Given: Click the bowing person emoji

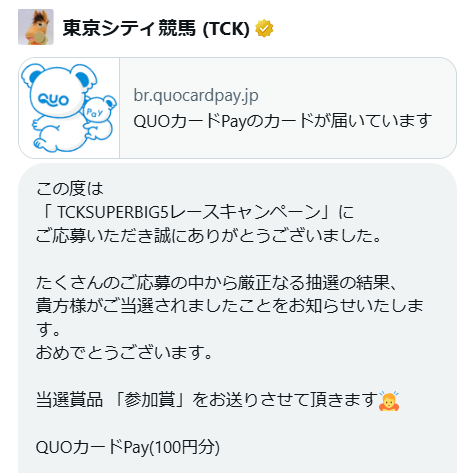Looking at the screenshot, I should pyautogui.click(x=389, y=401).
